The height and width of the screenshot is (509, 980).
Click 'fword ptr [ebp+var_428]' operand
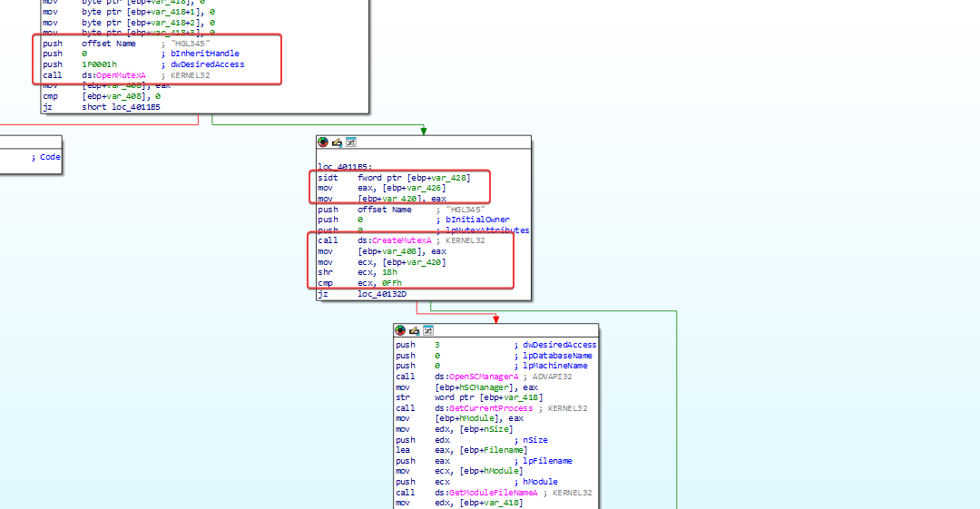(414, 178)
